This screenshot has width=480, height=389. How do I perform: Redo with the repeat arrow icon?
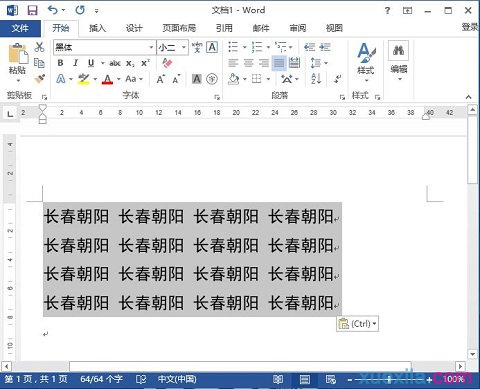click(80, 10)
